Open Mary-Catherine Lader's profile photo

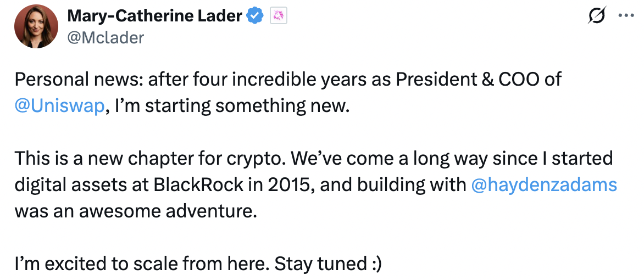[x=36, y=27]
